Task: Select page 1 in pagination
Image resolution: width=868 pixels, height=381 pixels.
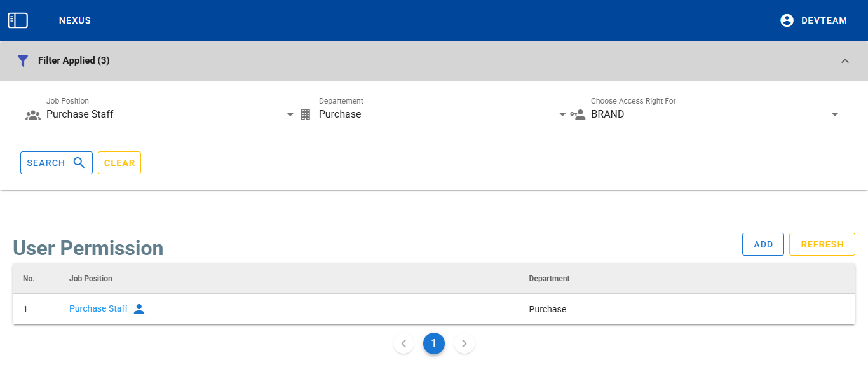Action: (434, 343)
